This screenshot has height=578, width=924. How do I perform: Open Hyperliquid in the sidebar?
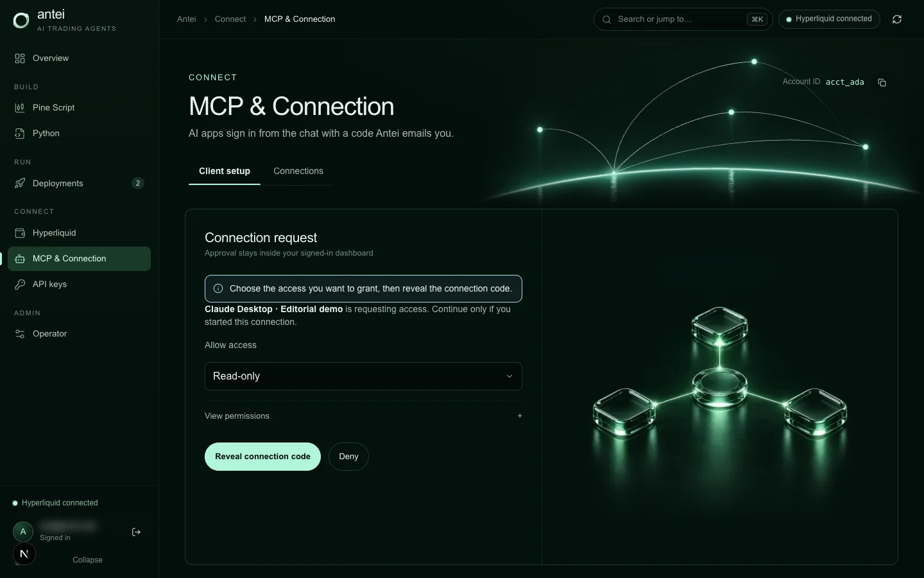[x=79, y=233]
